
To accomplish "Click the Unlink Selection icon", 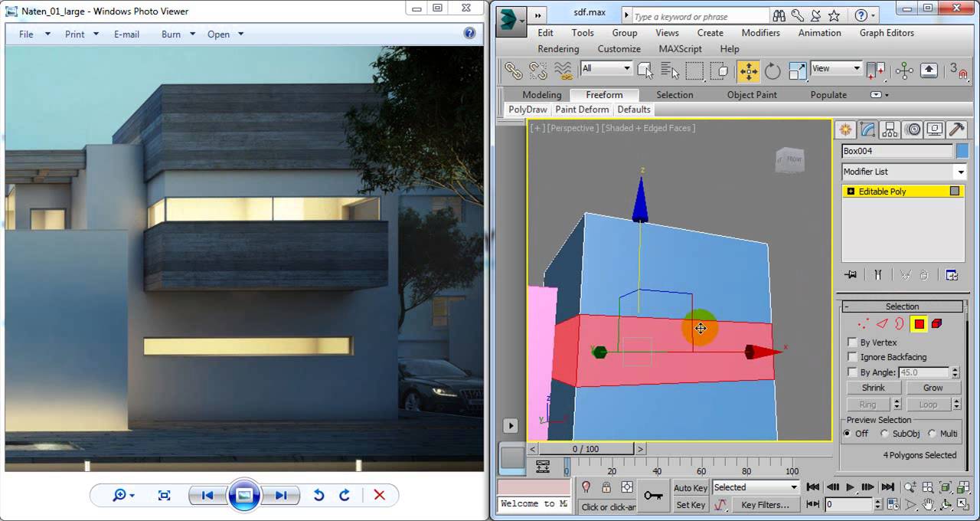I will click(538, 70).
